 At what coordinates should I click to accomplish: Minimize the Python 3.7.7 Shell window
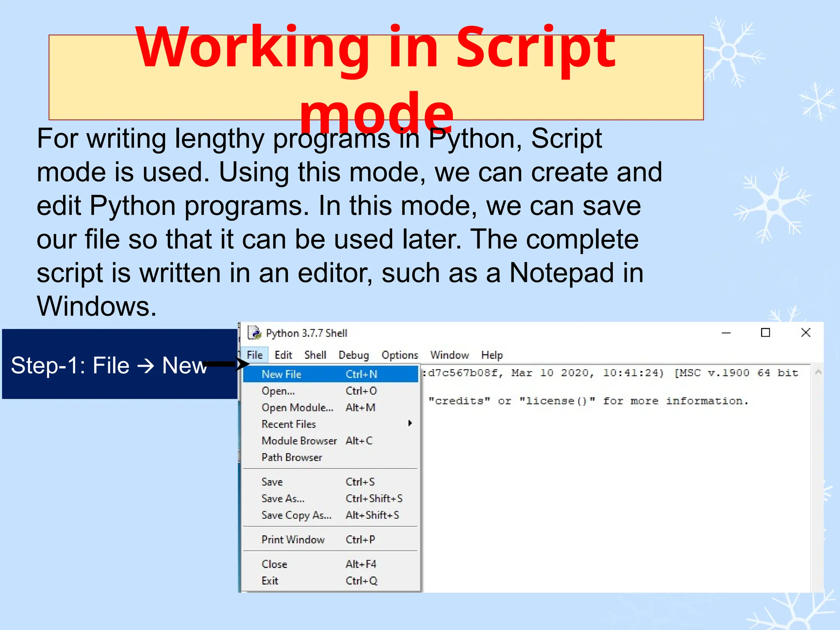tap(726, 333)
